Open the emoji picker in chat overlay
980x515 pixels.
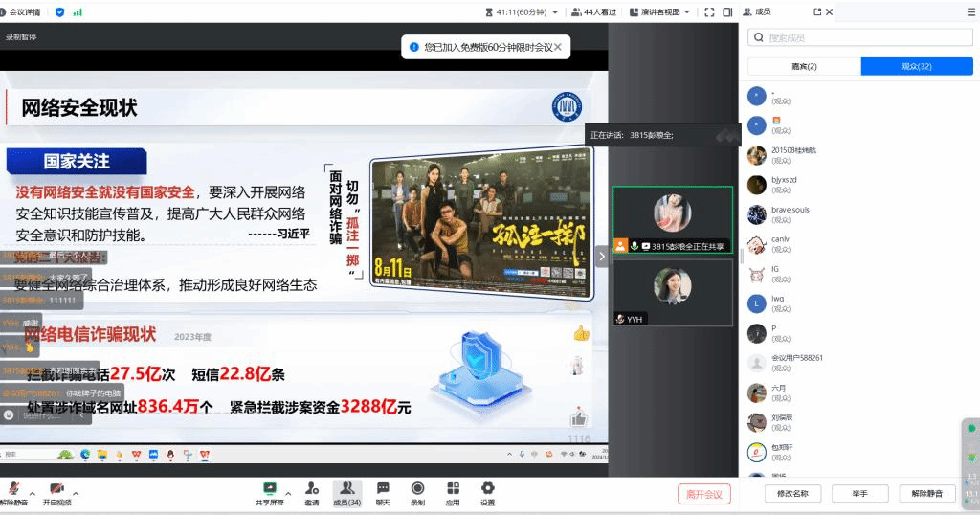coord(9,414)
